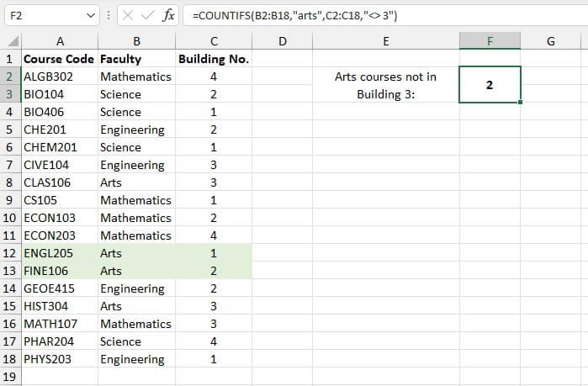The width and height of the screenshot is (588, 386).
Task: Click the Course Code header cell
Action: (x=59, y=59)
